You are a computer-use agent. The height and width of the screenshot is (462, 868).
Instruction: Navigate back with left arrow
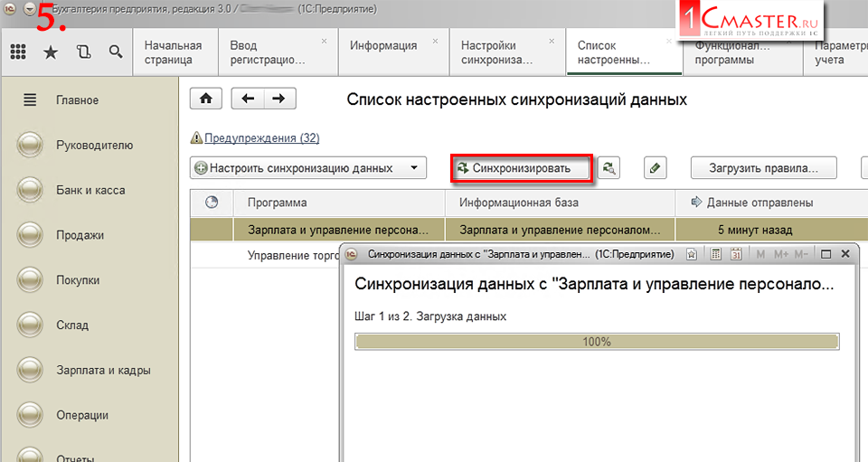tap(248, 99)
